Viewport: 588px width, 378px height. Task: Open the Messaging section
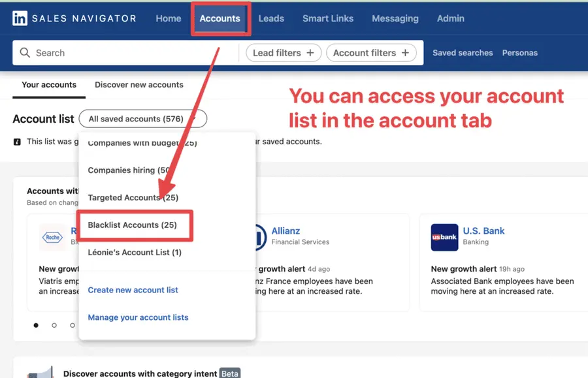(395, 18)
